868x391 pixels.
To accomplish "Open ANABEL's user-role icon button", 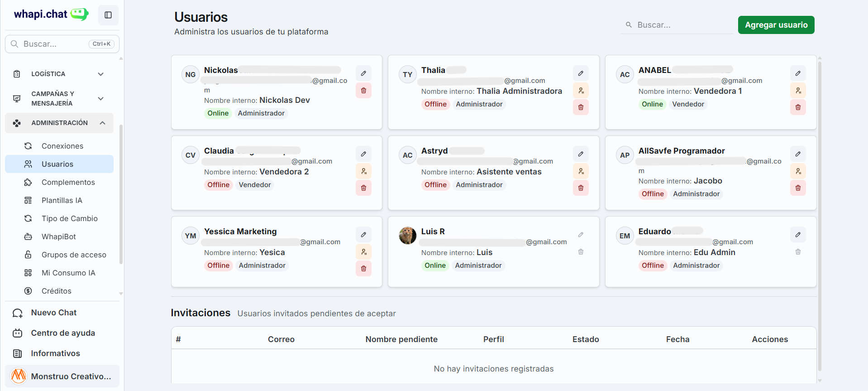I will tap(798, 91).
